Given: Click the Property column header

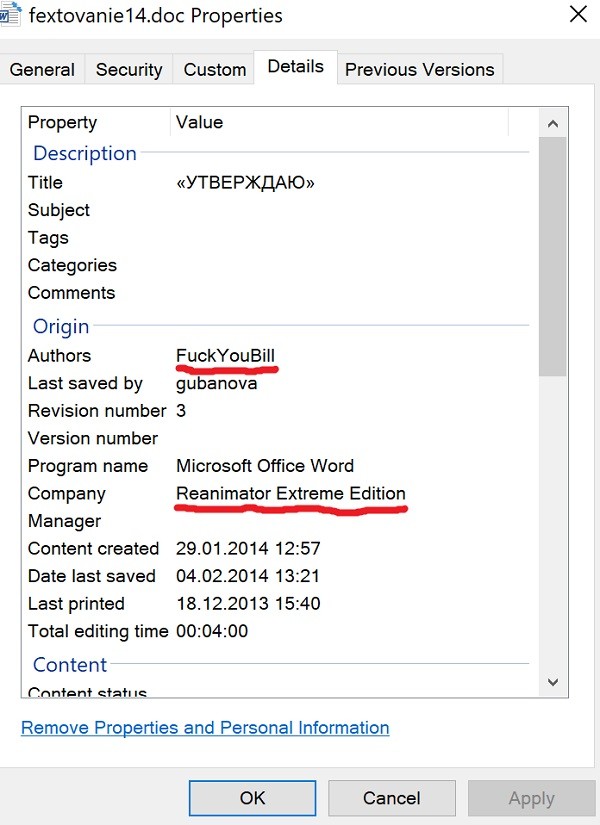Looking at the screenshot, I should coord(62,123).
